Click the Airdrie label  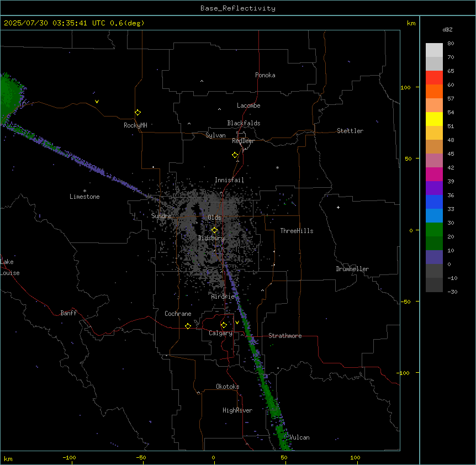[x=223, y=297]
